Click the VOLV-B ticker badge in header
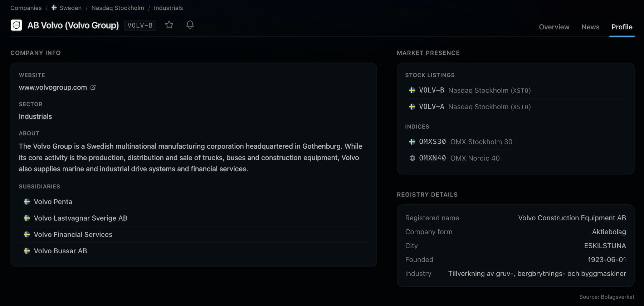This screenshot has height=306, width=644. click(140, 25)
